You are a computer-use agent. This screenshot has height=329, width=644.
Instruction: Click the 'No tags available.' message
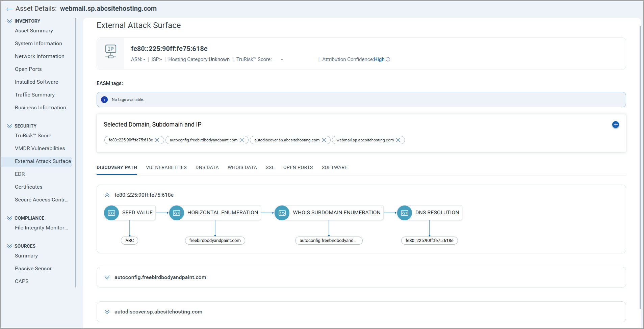[128, 100]
